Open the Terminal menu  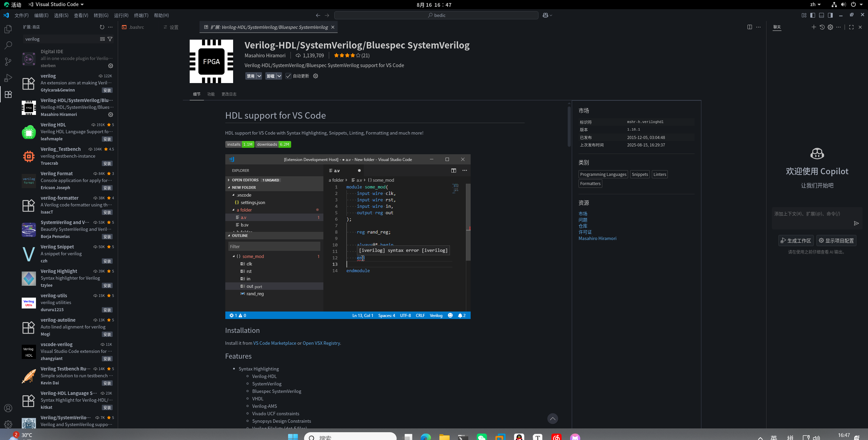coord(141,15)
